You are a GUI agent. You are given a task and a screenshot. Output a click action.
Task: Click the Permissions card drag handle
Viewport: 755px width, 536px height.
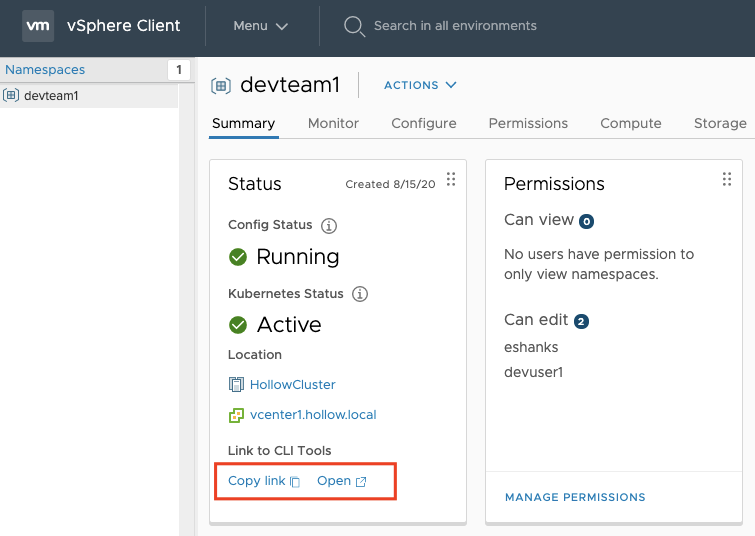(727, 179)
